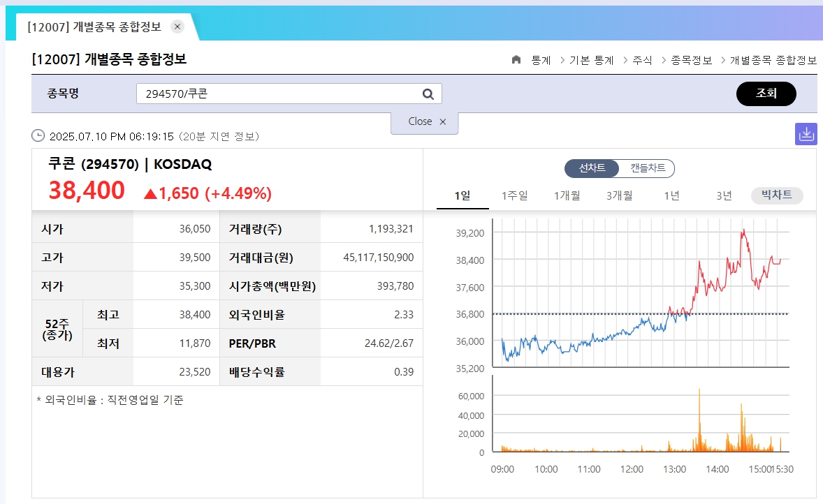Click the 통계 breadcrumb link
Viewport: 823px width, 504px height.
click(541, 60)
